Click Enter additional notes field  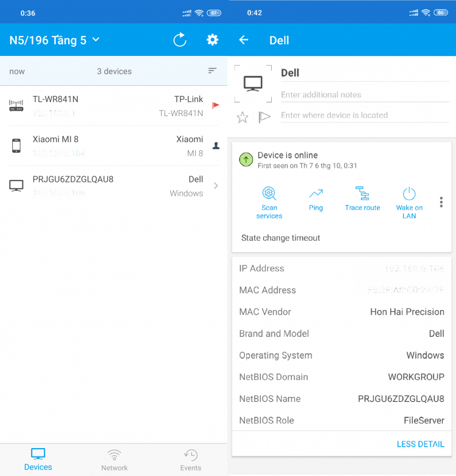[x=365, y=95]
